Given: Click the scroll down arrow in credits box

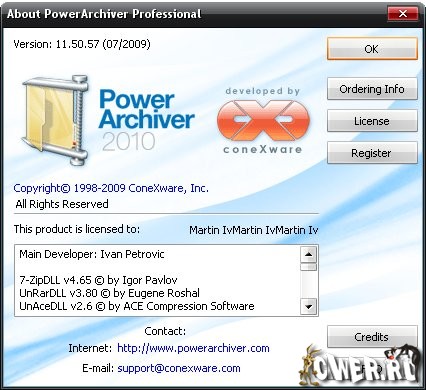Looking at the screenshot, I should click(308, 306).
